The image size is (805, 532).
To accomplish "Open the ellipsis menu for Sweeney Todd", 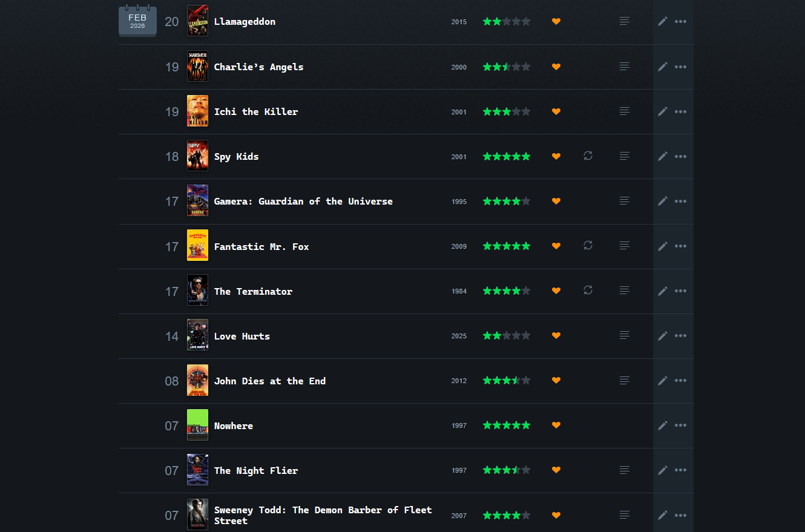I will point(681,515).
